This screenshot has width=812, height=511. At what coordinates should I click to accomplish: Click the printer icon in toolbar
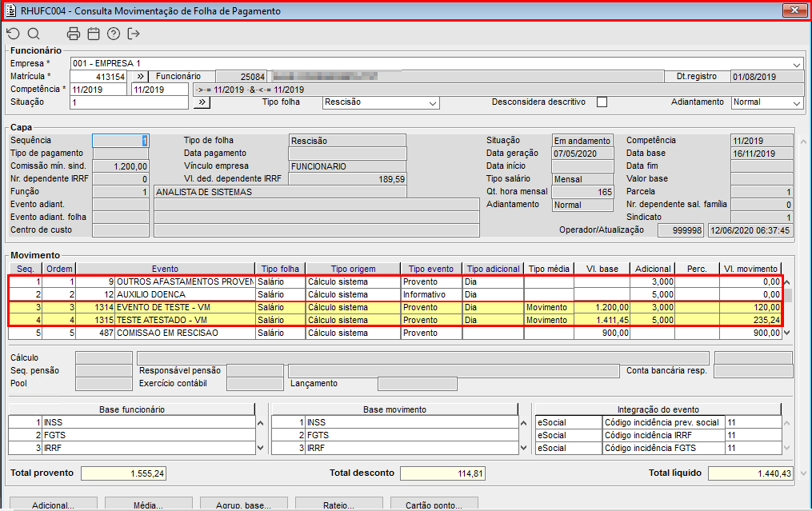74,34
